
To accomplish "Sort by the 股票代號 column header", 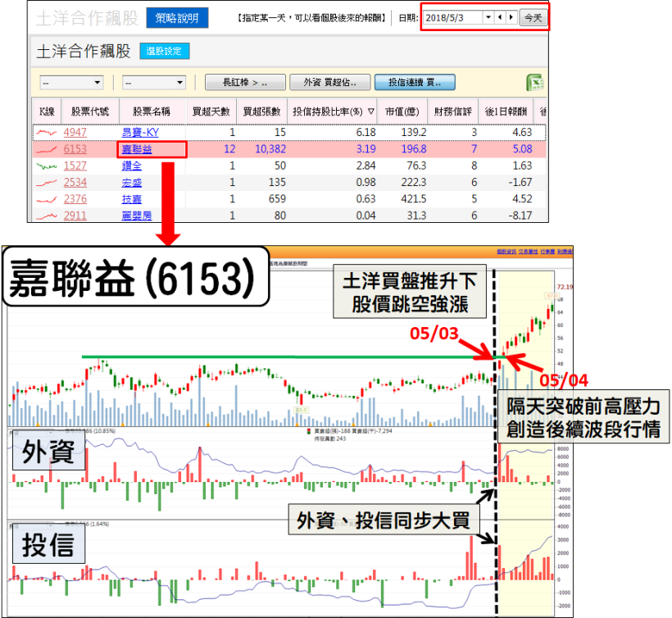I will point(90,111).
